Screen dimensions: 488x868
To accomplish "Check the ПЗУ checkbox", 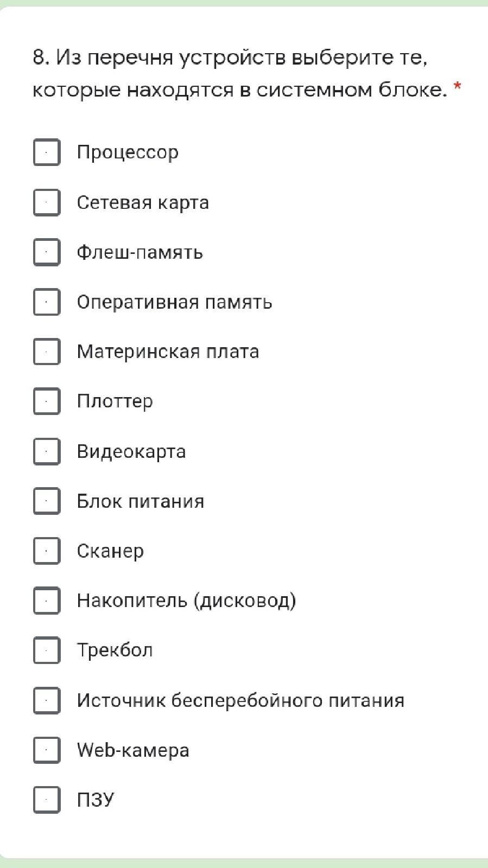I will tap(47, 800).
